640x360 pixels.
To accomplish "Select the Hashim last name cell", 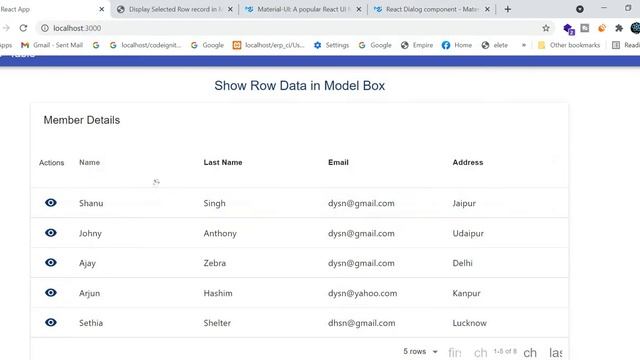I will click(218, 293).
